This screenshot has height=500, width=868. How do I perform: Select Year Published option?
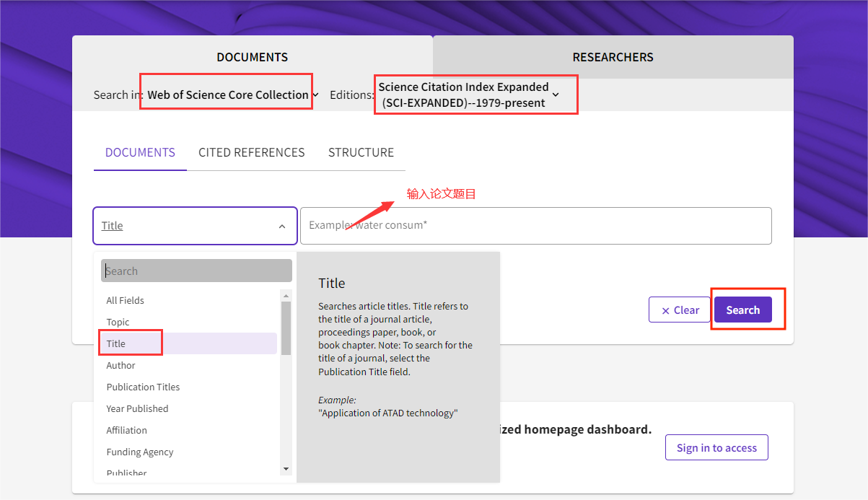click(x=137, y=408)
